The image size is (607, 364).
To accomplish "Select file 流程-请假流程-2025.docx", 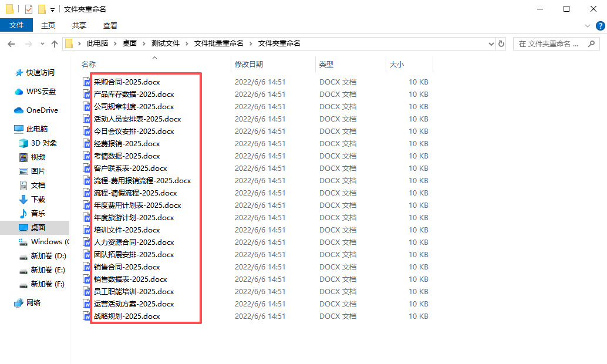I will click(135, 193).
